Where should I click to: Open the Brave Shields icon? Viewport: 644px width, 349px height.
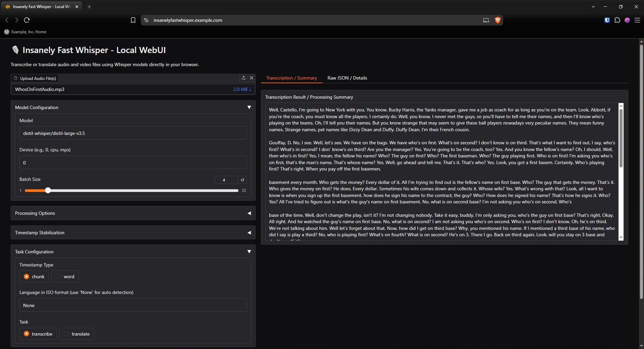pos(497,20)
